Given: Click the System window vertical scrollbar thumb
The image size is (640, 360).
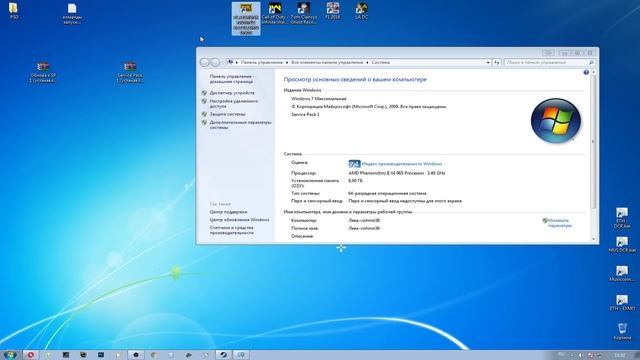Looking at the screenshot, I should click(x=593, y=141).
